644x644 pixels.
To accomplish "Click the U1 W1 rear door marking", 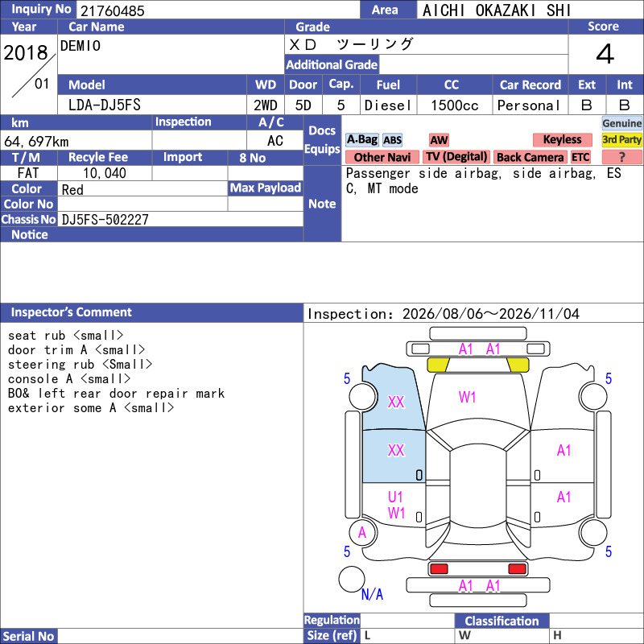I will click(396, 506).
